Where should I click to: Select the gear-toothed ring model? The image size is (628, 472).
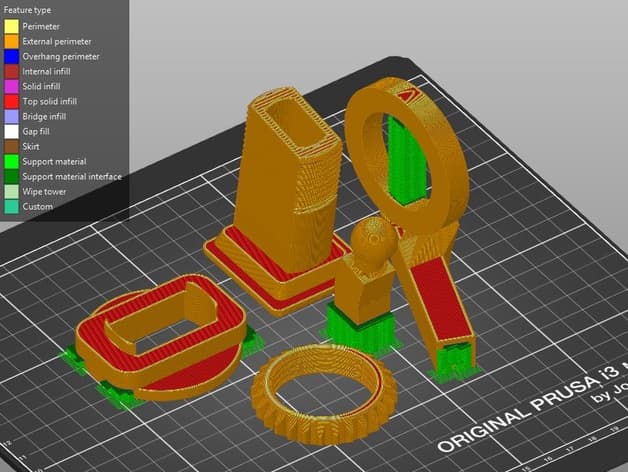coord(324,395)
